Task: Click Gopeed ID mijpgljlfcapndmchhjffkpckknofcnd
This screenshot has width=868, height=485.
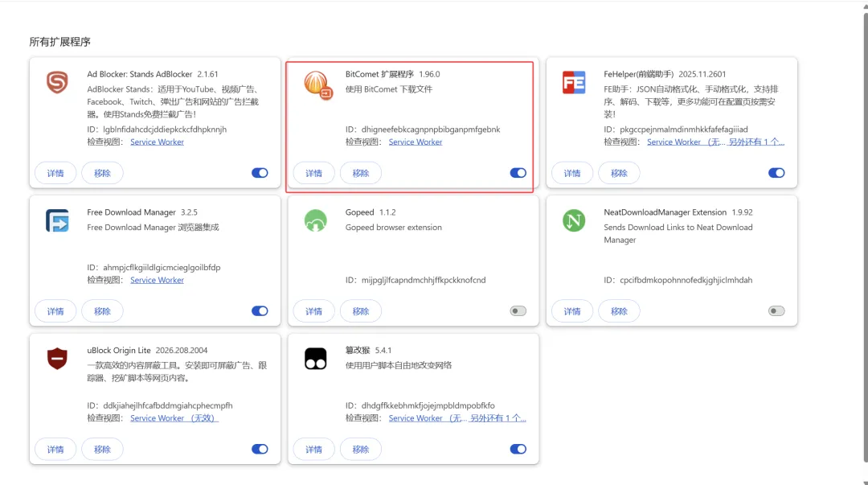Action: pyautogui.click(x=424, y=280)
